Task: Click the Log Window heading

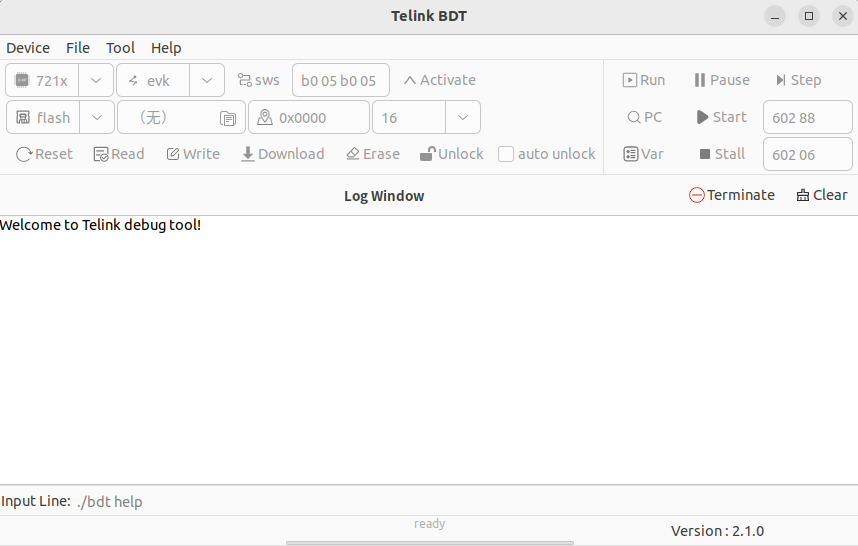Action: tap(384, 196)
